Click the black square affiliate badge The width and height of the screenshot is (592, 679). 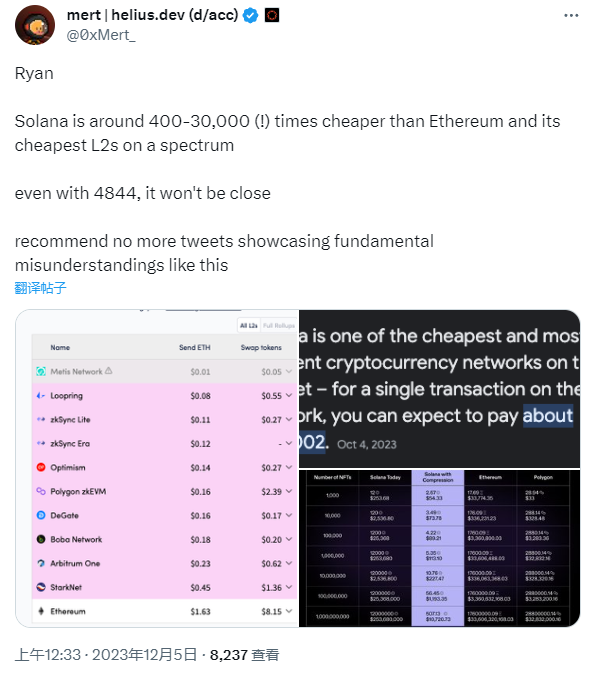coord(272,16)
